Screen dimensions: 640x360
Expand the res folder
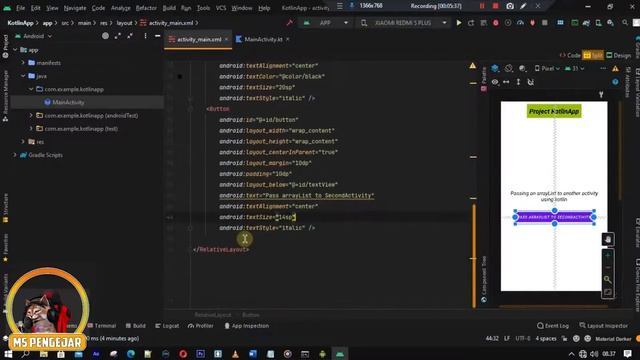tap(23, 142)
